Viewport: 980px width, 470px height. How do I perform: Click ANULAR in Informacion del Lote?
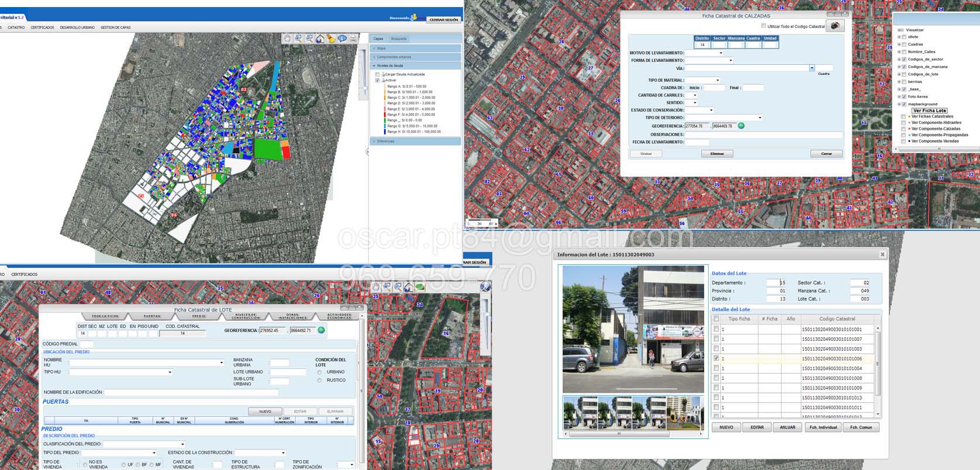788,427
